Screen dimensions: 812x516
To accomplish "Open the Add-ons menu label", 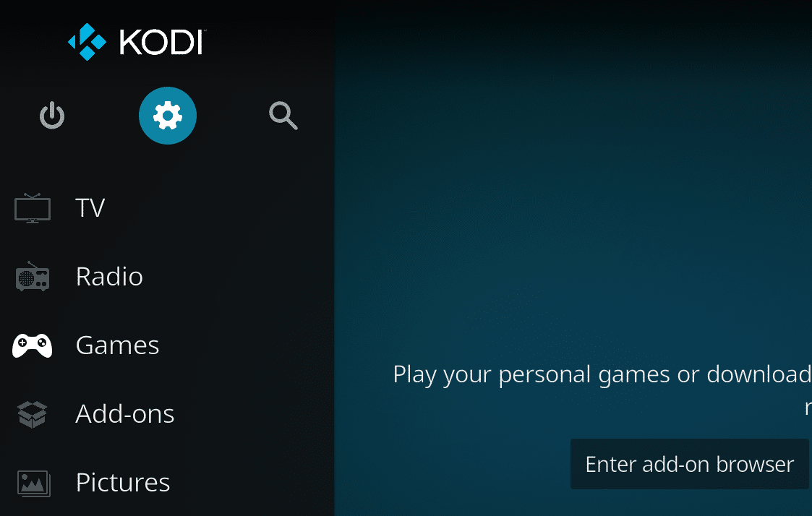I will [125, 414].
